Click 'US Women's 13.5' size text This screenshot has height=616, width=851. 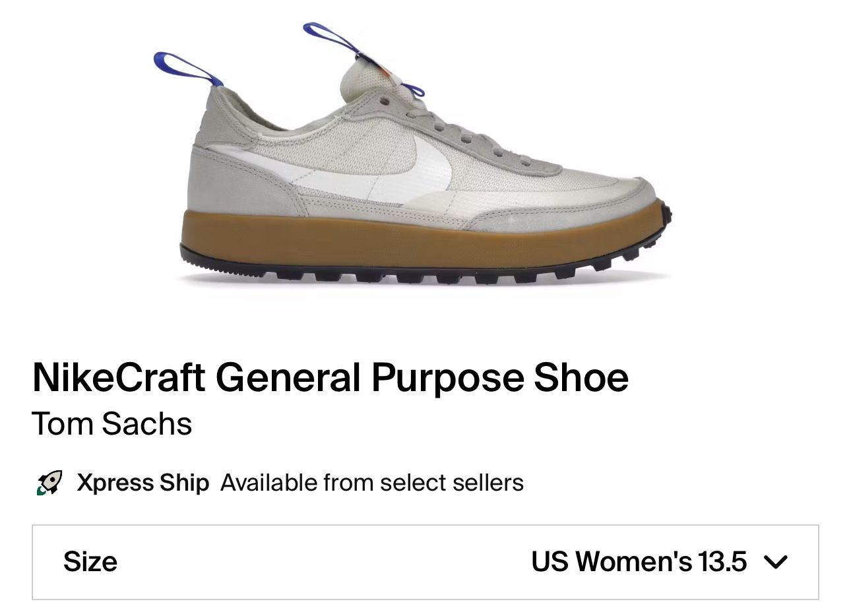click(637, 562)
